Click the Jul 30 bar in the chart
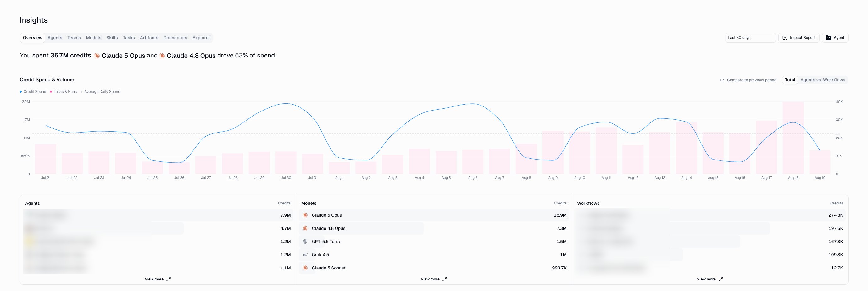This screenshot has width=868, height=304. tap(286, 163)
